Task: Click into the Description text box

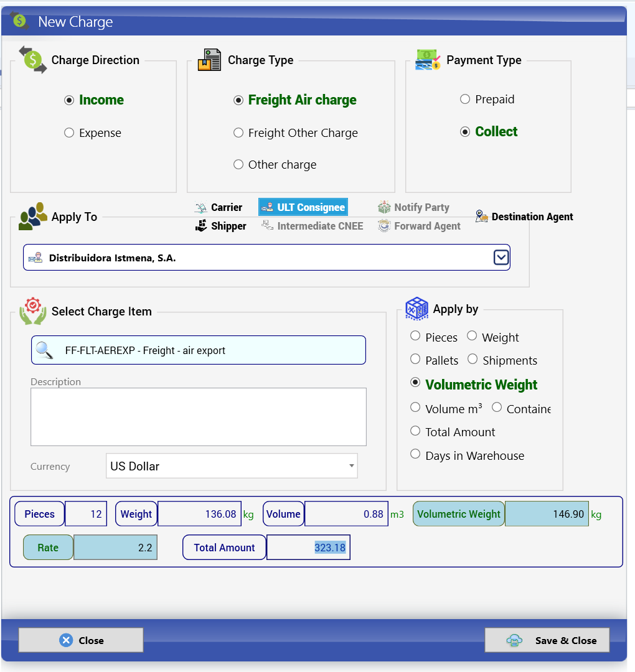Action: [x=199, y=417]
